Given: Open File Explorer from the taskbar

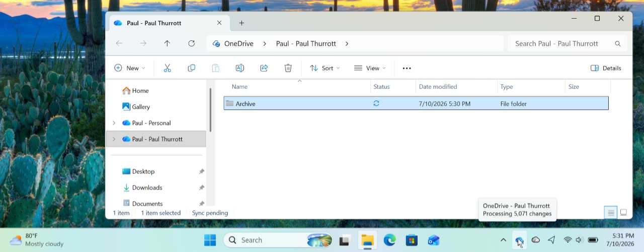Looking at the screenshot, I should coord(367,240).
